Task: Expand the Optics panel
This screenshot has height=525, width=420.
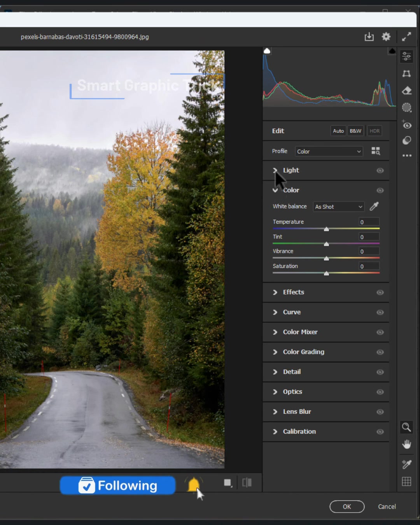Action: pos(275,392)
